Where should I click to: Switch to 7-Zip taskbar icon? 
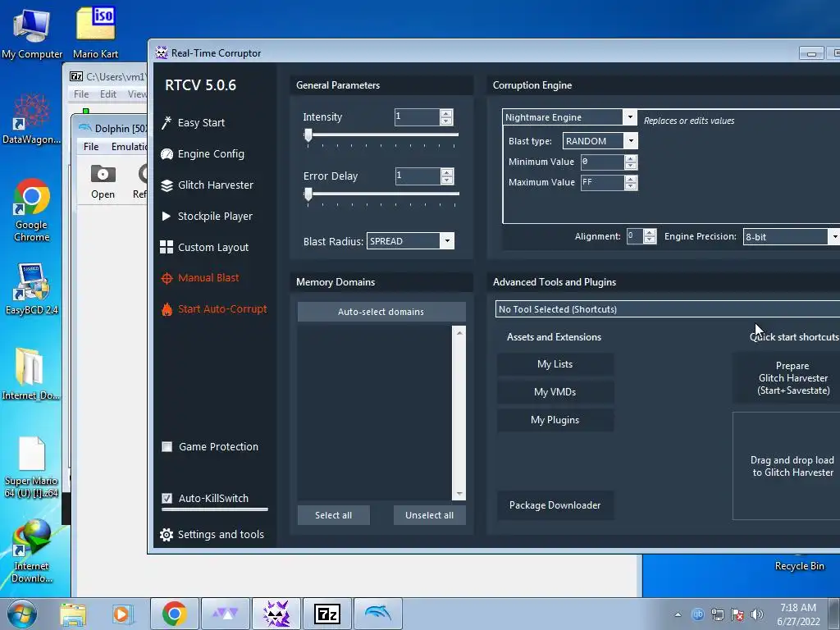327,614
